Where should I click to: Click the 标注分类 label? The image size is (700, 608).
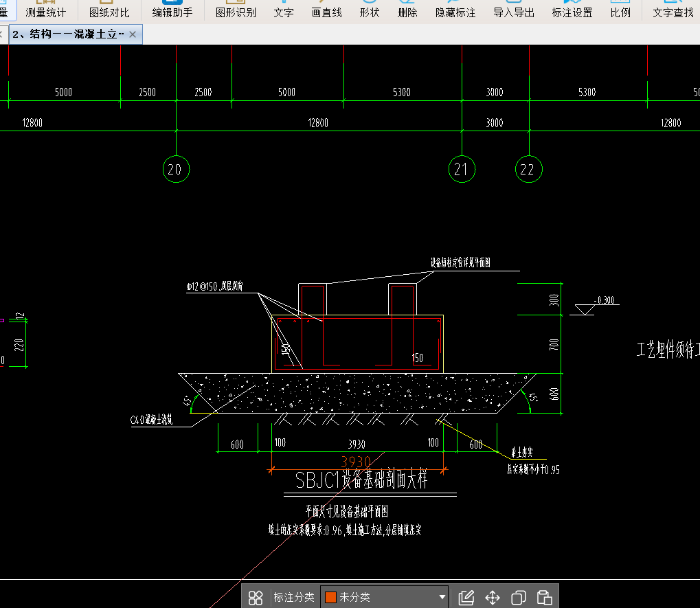(294, 597)
